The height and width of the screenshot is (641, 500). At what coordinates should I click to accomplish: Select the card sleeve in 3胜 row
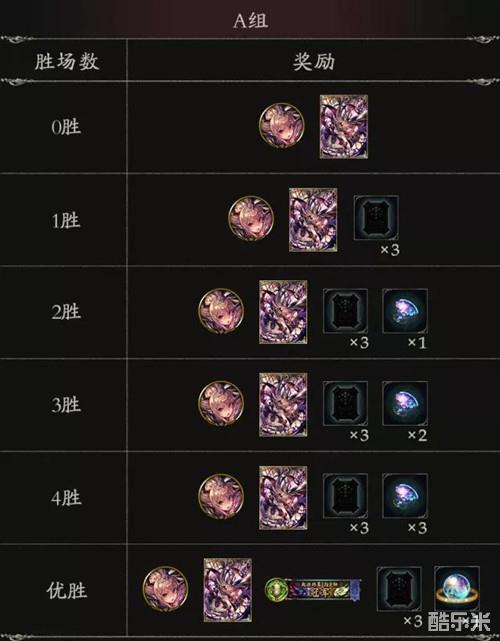[x=283, y=404]
